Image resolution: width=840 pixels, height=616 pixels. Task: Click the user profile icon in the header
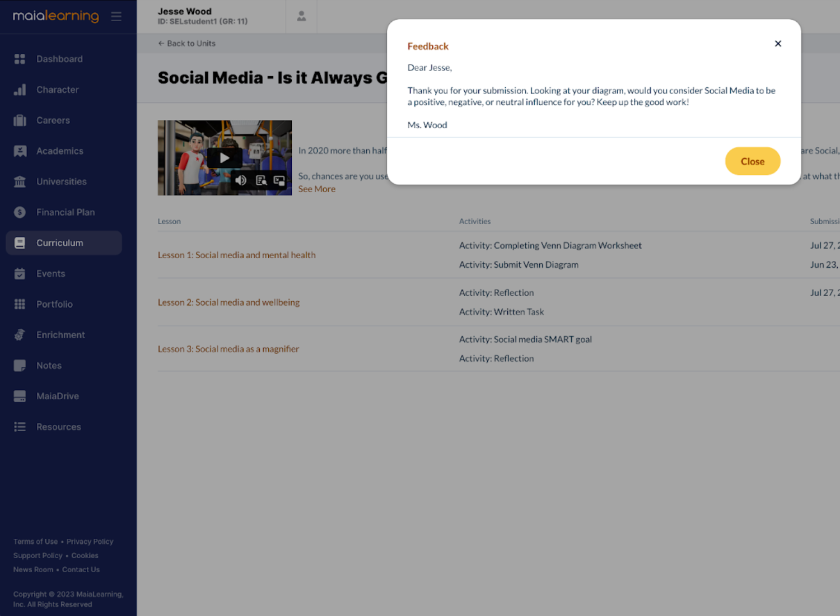[301, 16]
